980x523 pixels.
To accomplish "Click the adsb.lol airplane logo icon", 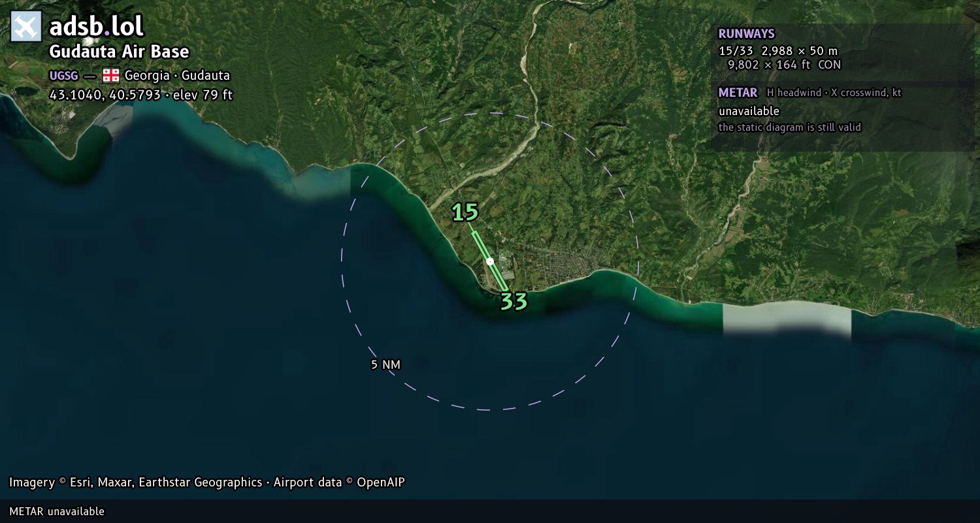I will [26, 27].
